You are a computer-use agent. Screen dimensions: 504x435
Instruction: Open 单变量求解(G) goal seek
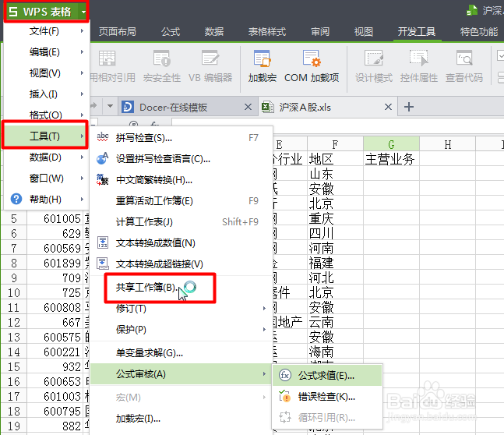[x=182, y=353]
